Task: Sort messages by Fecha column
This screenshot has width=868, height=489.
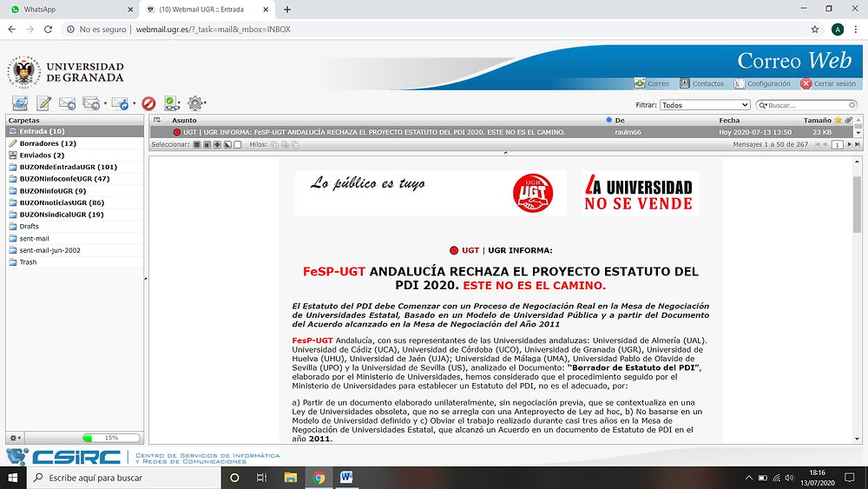Action: [729, 120]
